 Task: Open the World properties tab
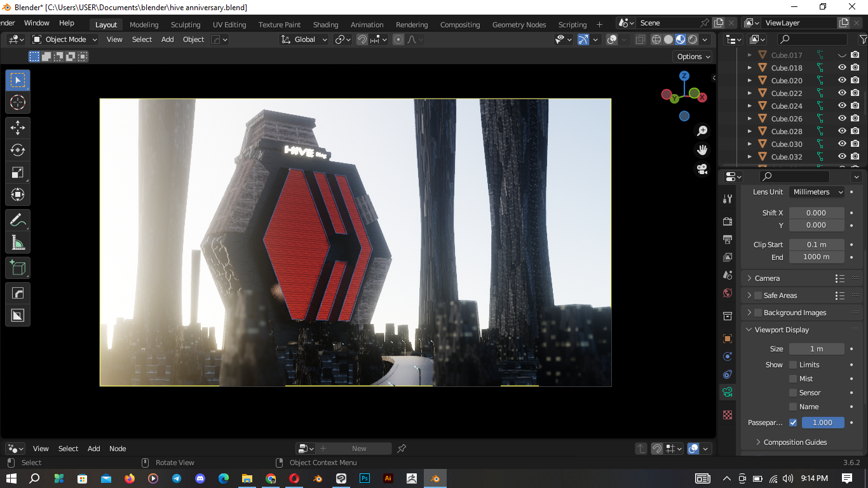tap(728, 293)
